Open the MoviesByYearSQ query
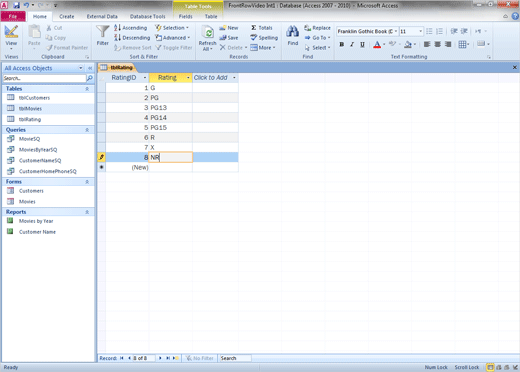Viewport: 520px width, 372px height. coord(38,150)
